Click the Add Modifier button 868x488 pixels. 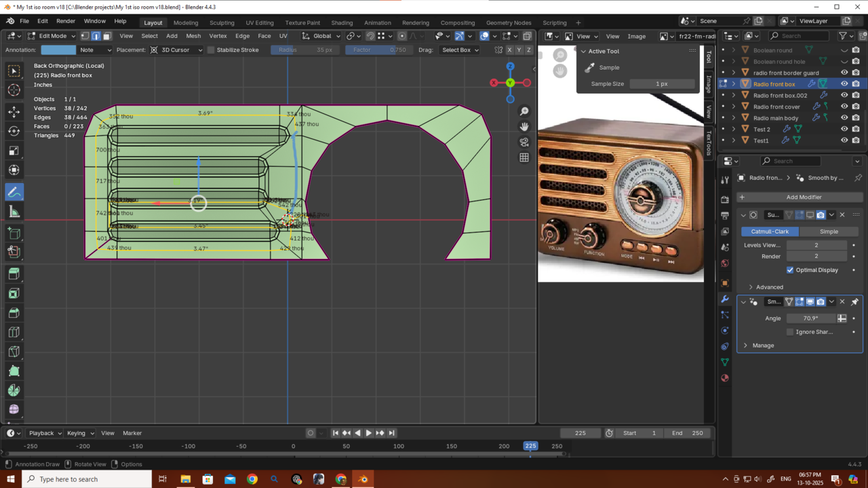point(803,197)
